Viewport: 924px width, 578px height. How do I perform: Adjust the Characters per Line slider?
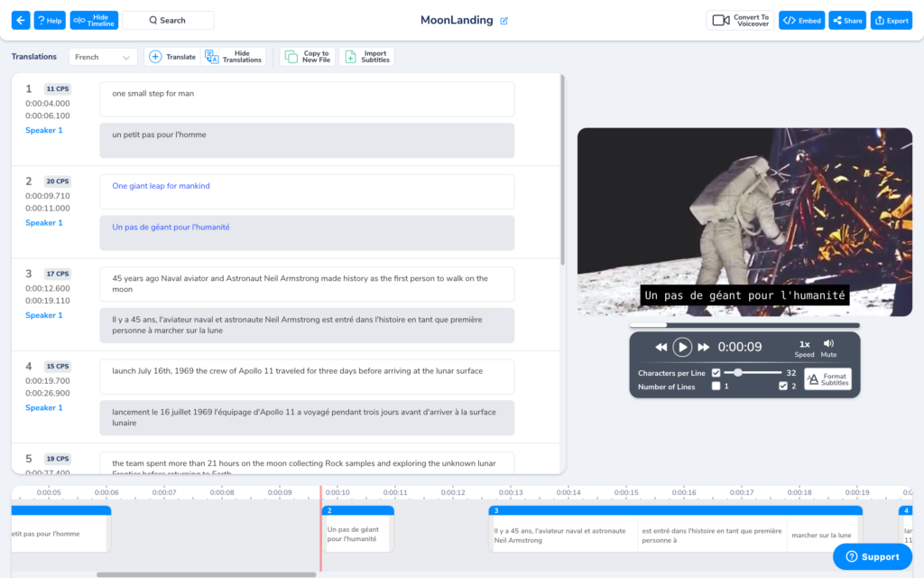tap(738, 372)
